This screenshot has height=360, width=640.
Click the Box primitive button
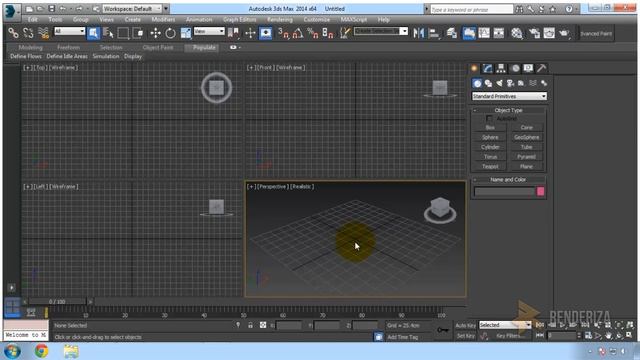click(490, 127)
